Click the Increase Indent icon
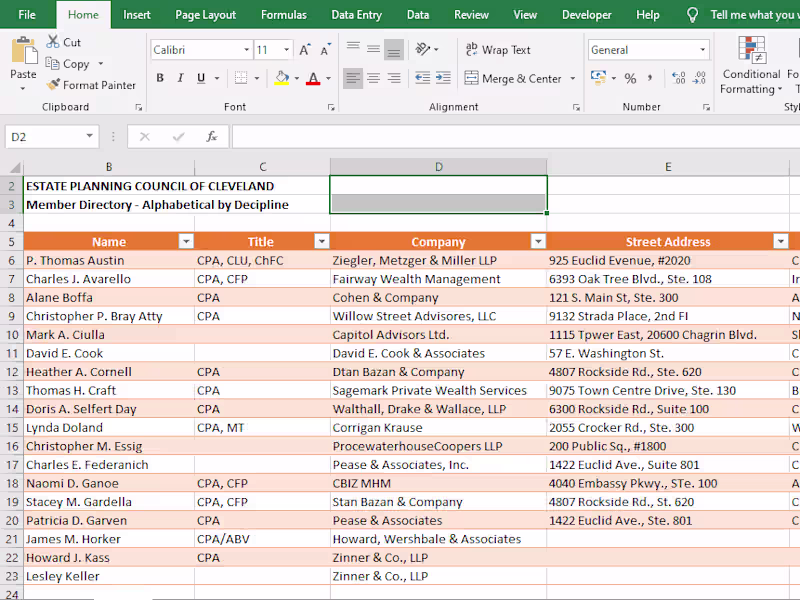The image size is (800, 600). (444, 77)
